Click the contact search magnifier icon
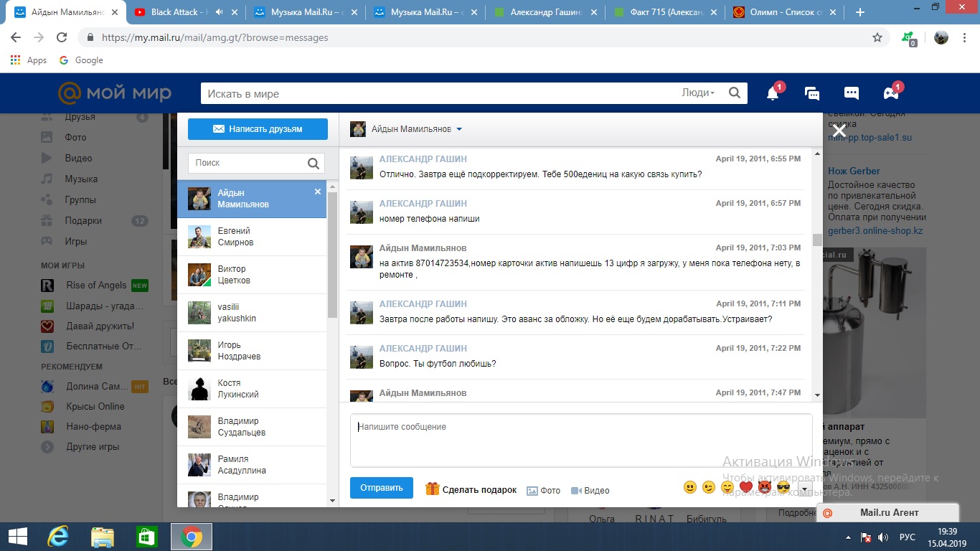The width and height of the screenshot is (980, 551). [314, 164]
